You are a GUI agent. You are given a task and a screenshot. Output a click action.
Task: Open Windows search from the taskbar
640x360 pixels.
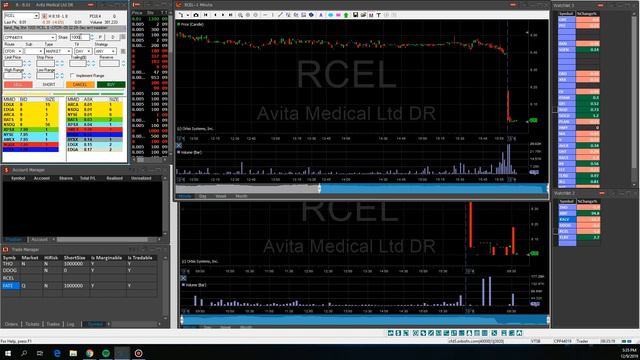click(24, 353)
